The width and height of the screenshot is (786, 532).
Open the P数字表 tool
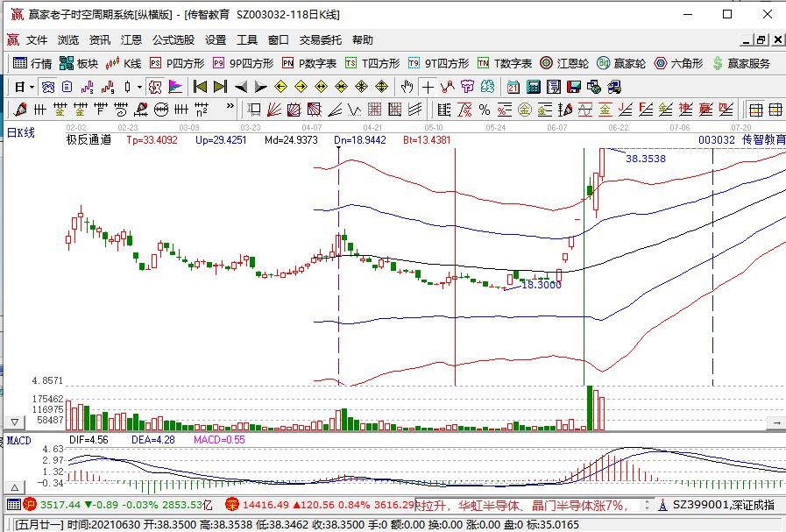(309, 63)
